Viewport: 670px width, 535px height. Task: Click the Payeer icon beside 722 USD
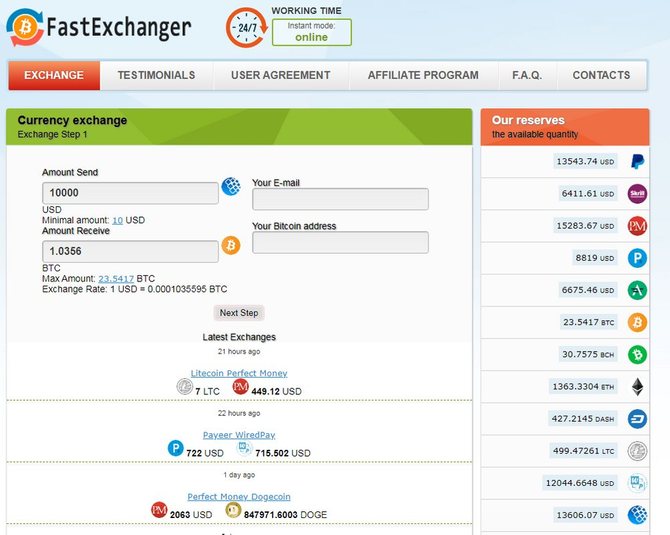click(x=175, y=448)
